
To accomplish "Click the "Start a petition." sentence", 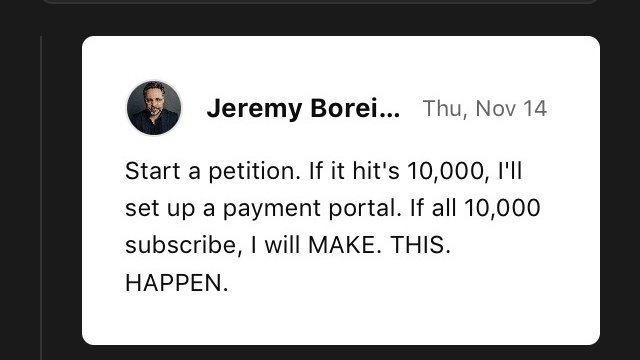I will click(213, 171).
